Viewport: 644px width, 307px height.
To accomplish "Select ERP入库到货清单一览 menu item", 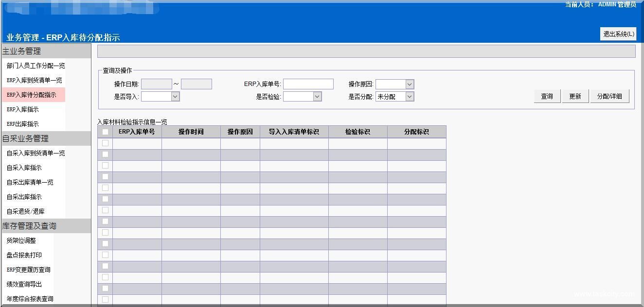I will [x=34, y=80].
